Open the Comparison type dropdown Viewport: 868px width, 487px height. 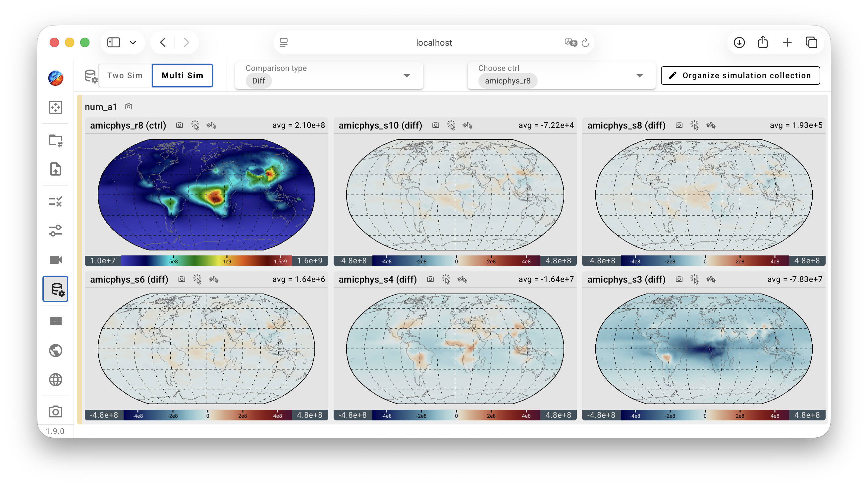pos(329,76)
